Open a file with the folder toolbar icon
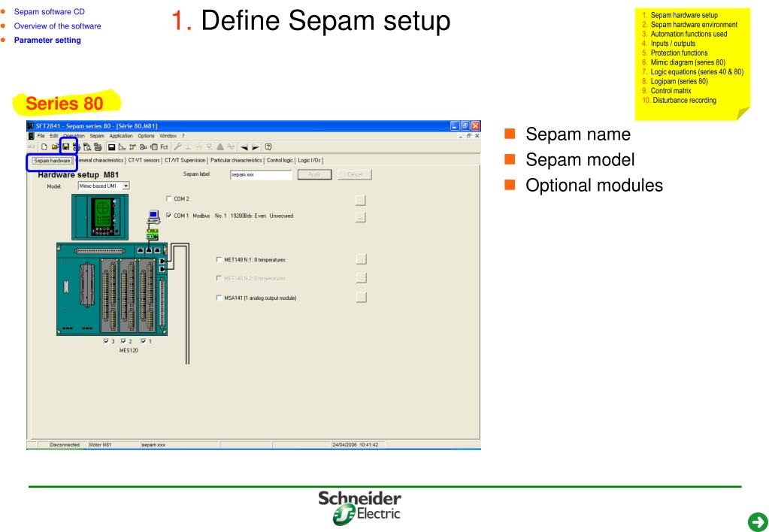The image size is (769, 532). point(55,147)
